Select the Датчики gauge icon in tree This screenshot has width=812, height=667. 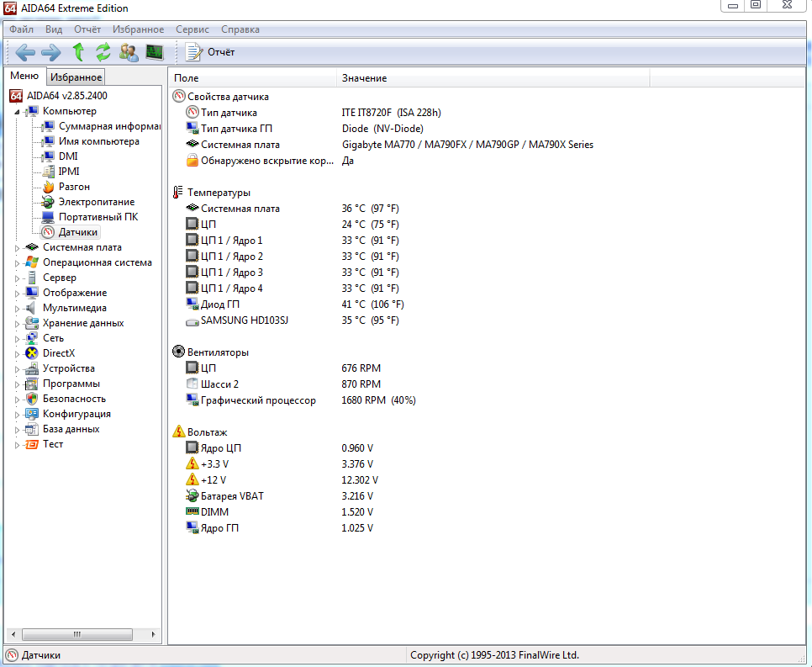[48, 232]
